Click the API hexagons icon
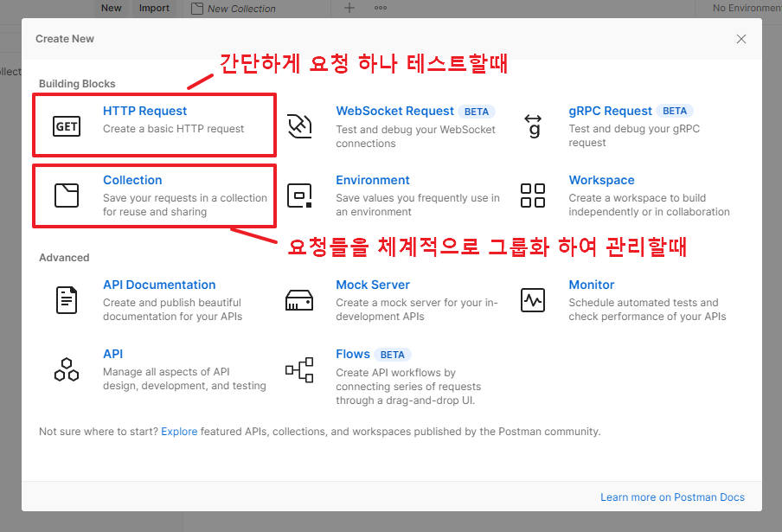The width and height of the screenshot is (782, 532). pyautogui.click(x=67, y=369)
